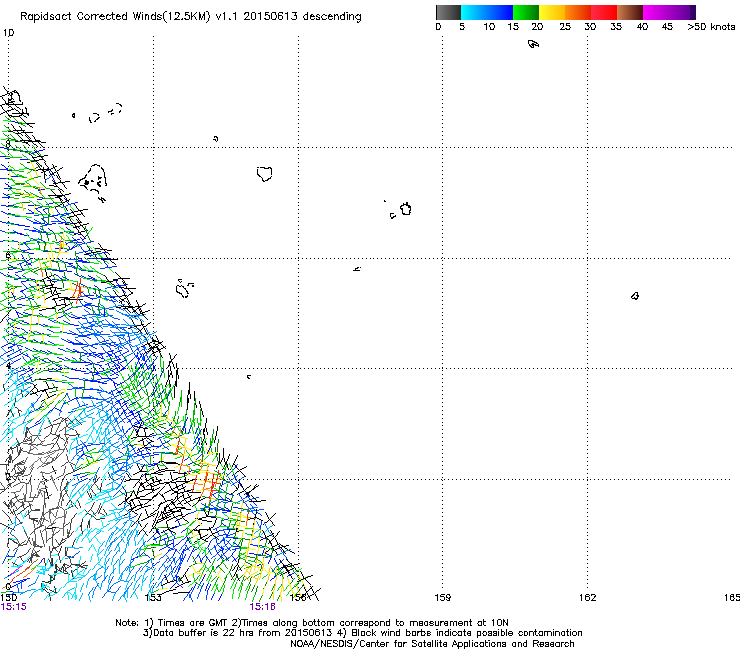Click the brown 35-40 knots legend color
Screen dimensions: 740x650
coord(630,12)
